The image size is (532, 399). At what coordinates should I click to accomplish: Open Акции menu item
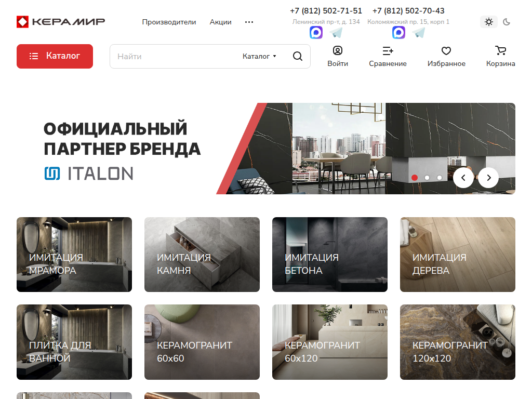(x=220, y=22)
